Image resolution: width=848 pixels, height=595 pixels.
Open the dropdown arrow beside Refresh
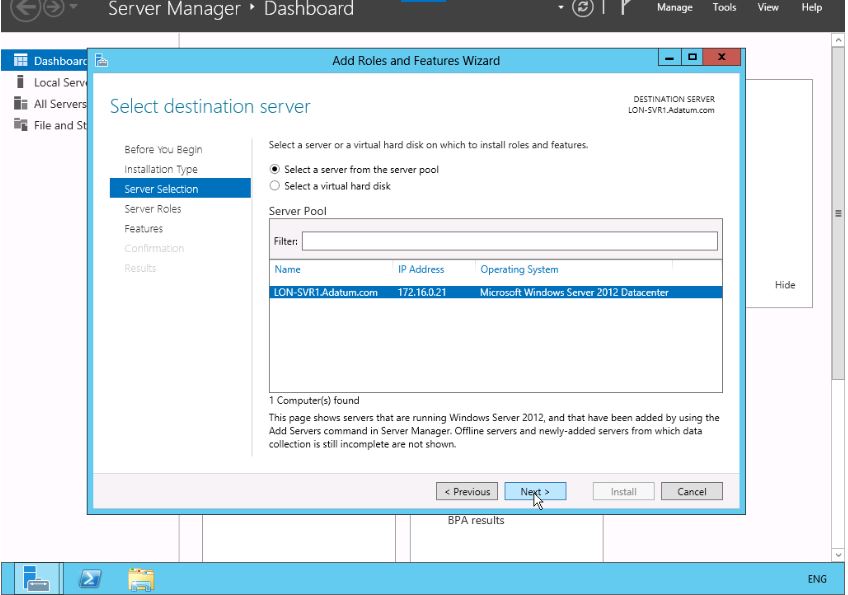(560, 8)
